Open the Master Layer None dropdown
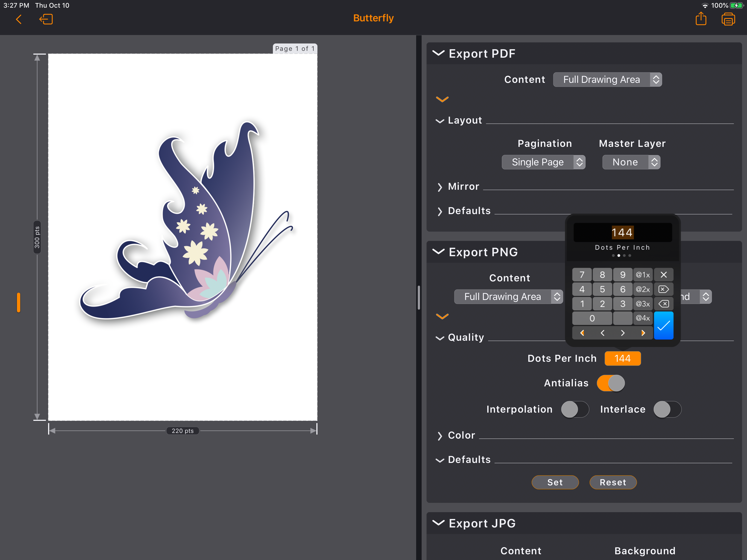Viewport: 747px width, 560px height. click(631, 162)
